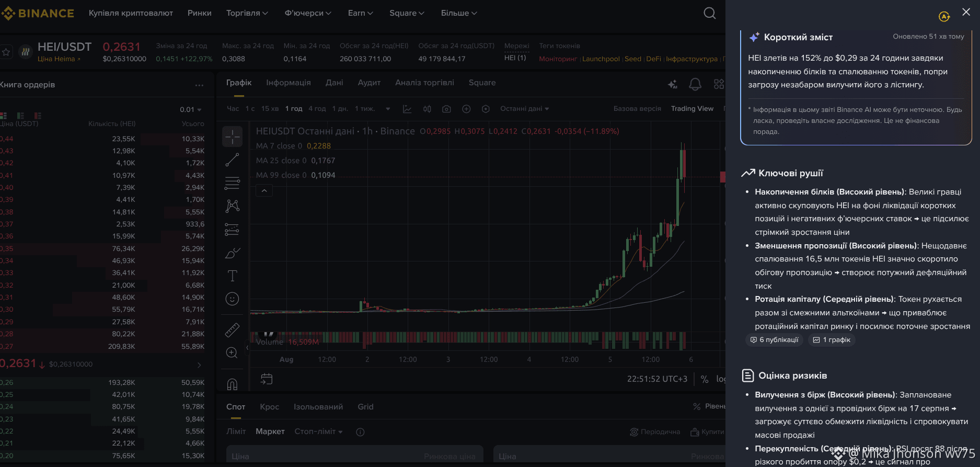The image size is (980, 467).
Task: Open chart indicators icon
Action: click(407, 109)
